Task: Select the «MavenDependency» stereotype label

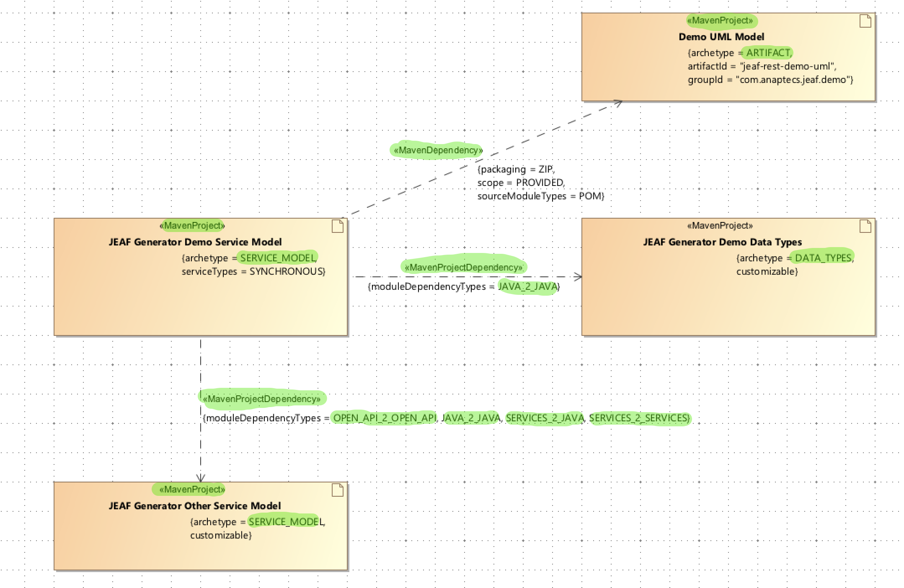Action: 438,150
